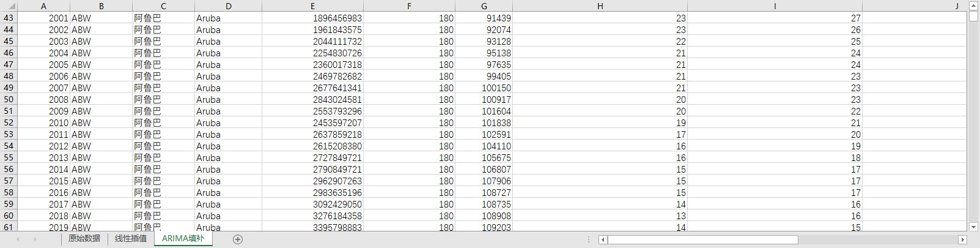Select column E header
Screen dimensions: 980x248
point(312,6)
